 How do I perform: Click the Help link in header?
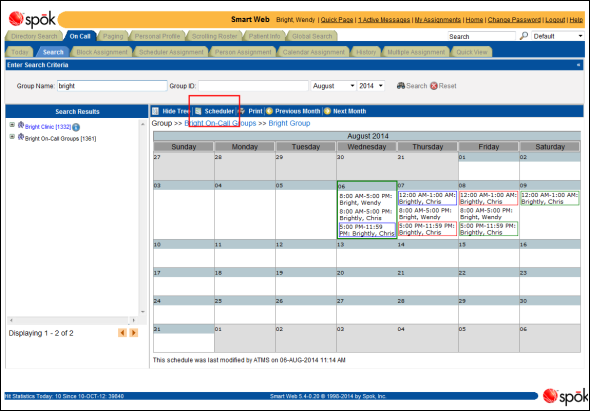click(576, 20)
